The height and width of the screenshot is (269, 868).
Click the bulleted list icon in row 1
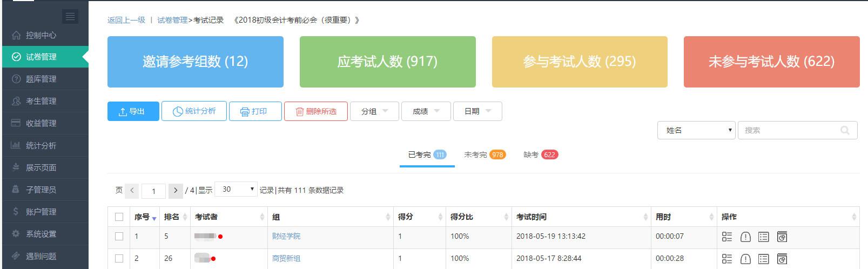click(x=763, y=237)
